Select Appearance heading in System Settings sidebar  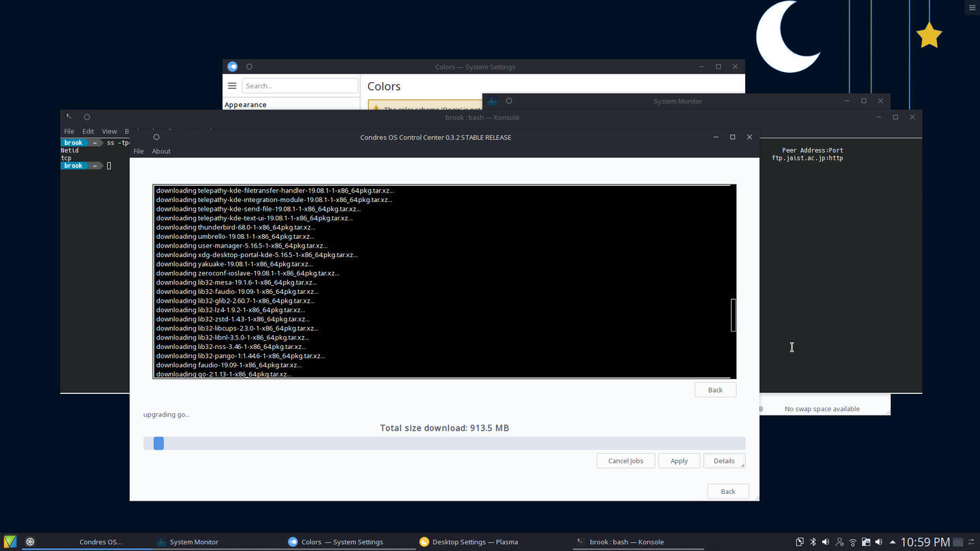click(x=245, y=105)
